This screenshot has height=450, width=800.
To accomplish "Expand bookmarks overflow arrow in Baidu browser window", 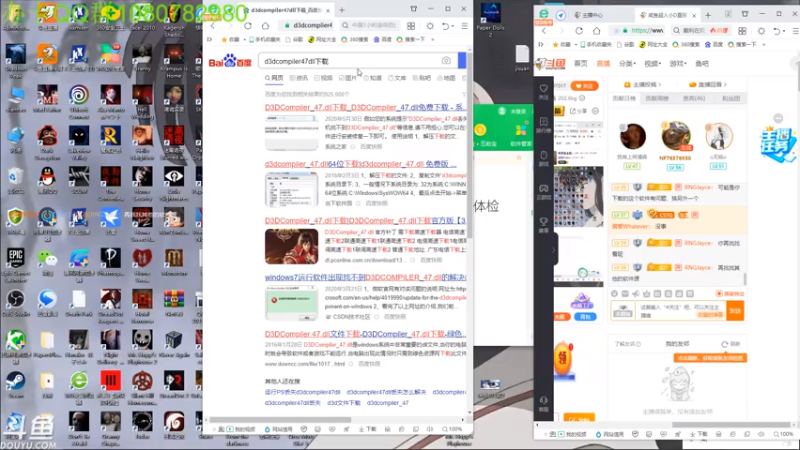I will point(433,39).
